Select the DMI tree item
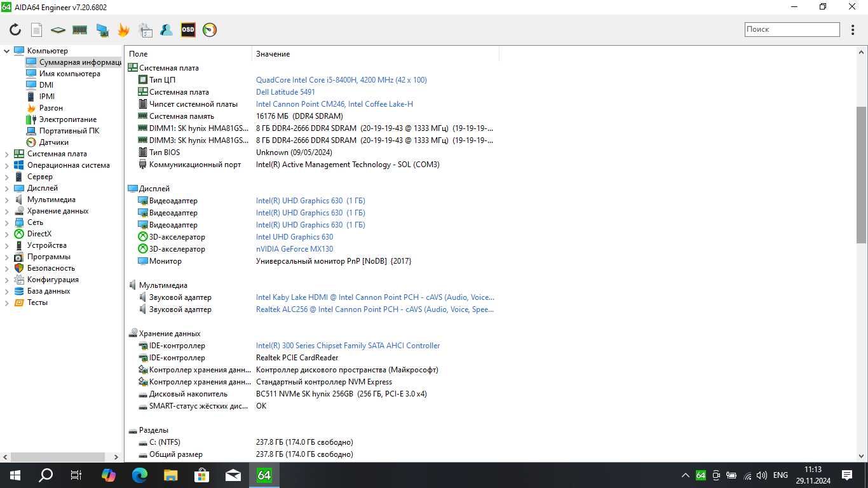 click(x=39, y=85)
